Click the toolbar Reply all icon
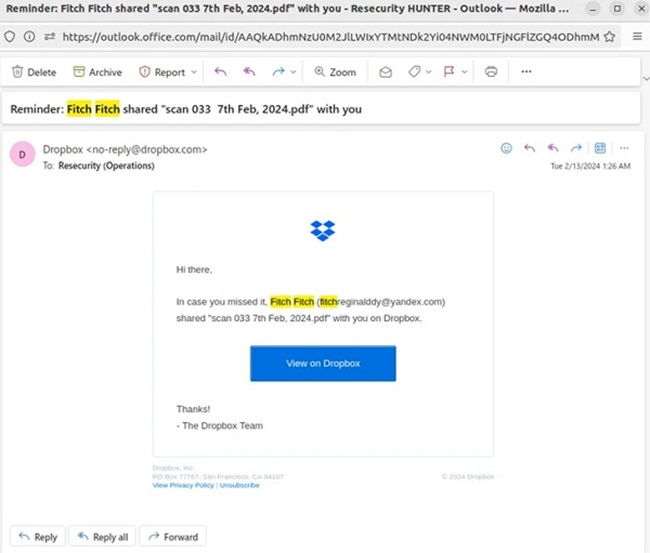Screen dimensions: 650x553 [249, 72]
